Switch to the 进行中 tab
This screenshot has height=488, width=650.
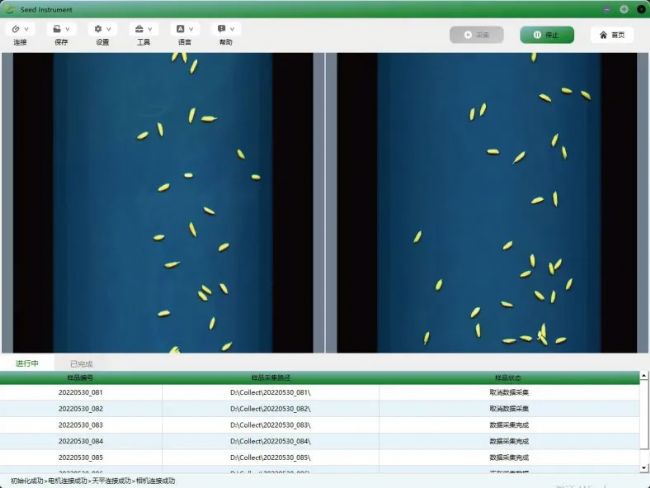[27, 363]
